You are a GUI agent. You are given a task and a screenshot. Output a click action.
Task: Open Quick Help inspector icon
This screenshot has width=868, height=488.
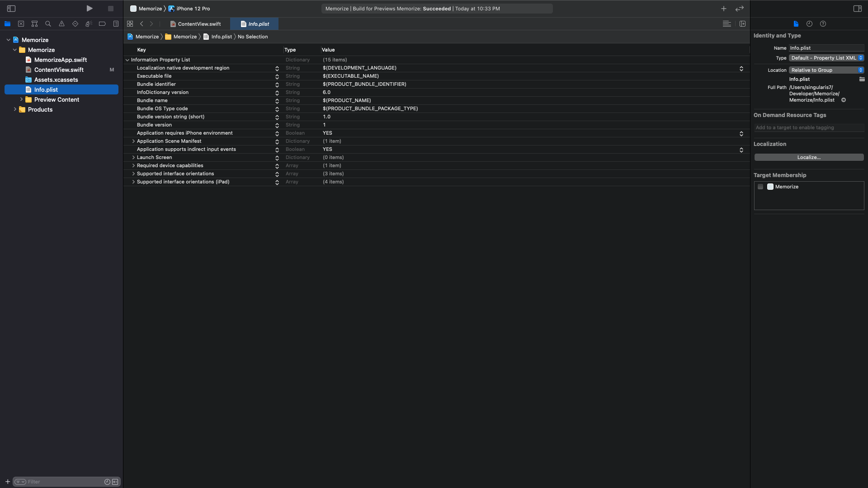click(823, 24)
